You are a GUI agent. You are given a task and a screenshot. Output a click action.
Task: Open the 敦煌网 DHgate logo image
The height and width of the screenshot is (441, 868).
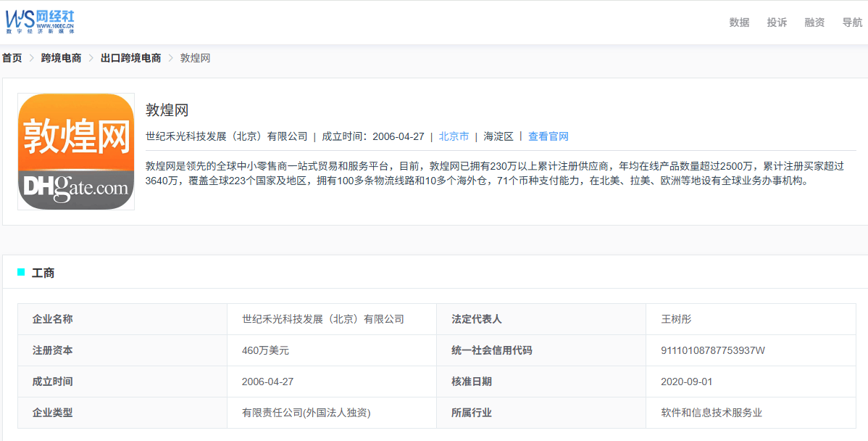click(x=76, y=152)
